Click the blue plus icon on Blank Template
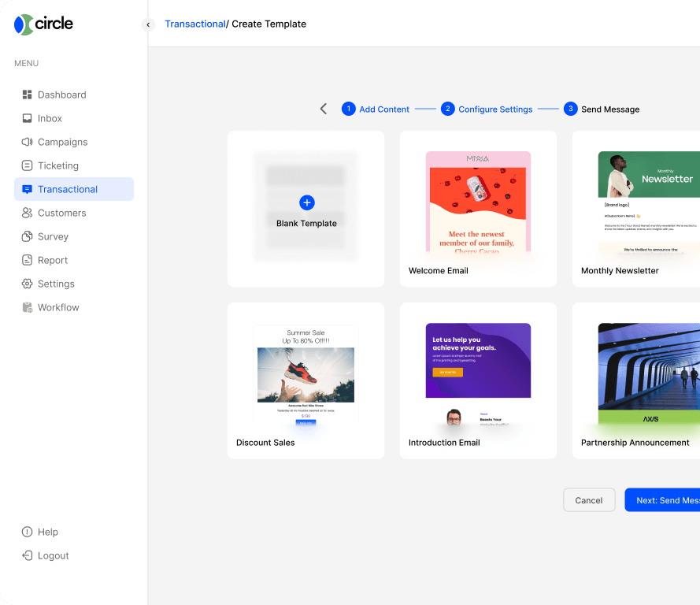700x605 pixels. coord(307,202)
